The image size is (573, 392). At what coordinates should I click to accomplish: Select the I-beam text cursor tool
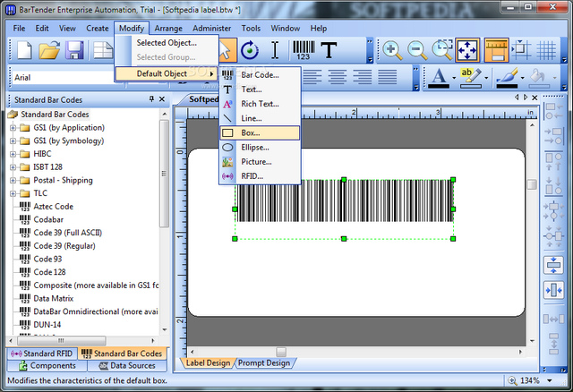point(275,50)
